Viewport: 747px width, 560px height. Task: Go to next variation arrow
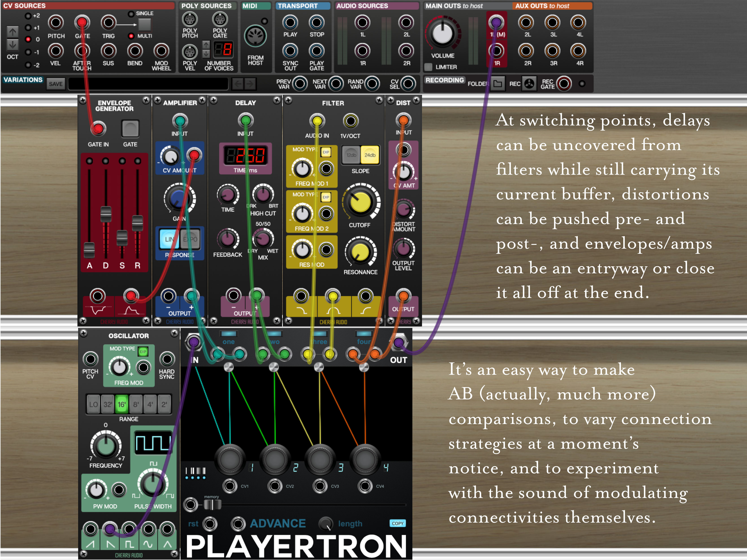(250, 84)
